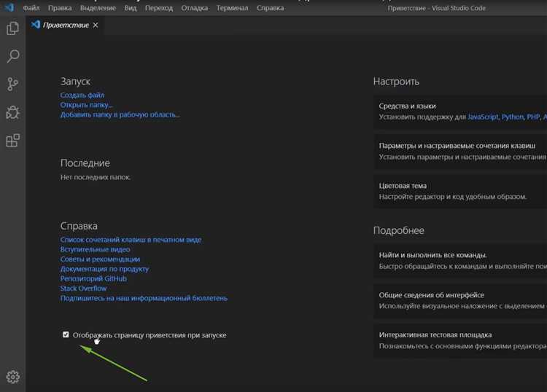This screenshot has height=392, width=547.
Task: Toggle Отображать страницу приветствия при запуске checkbox
Action: 66,335
